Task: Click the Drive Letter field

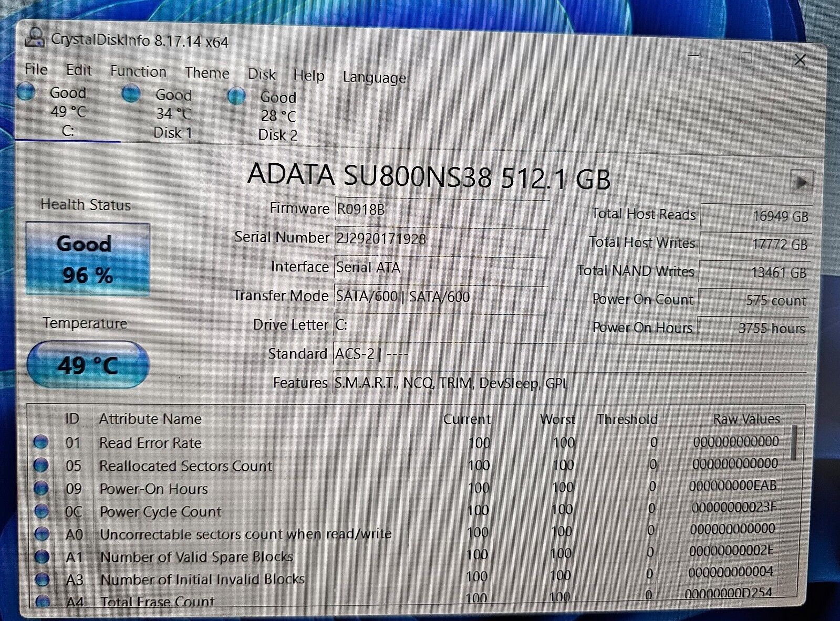Action: (440, 325)
